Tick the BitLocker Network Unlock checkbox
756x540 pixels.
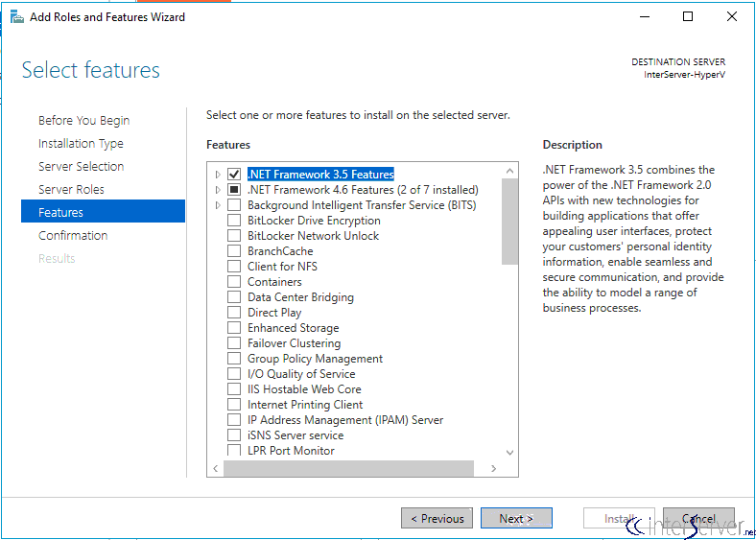pos(234,236)
